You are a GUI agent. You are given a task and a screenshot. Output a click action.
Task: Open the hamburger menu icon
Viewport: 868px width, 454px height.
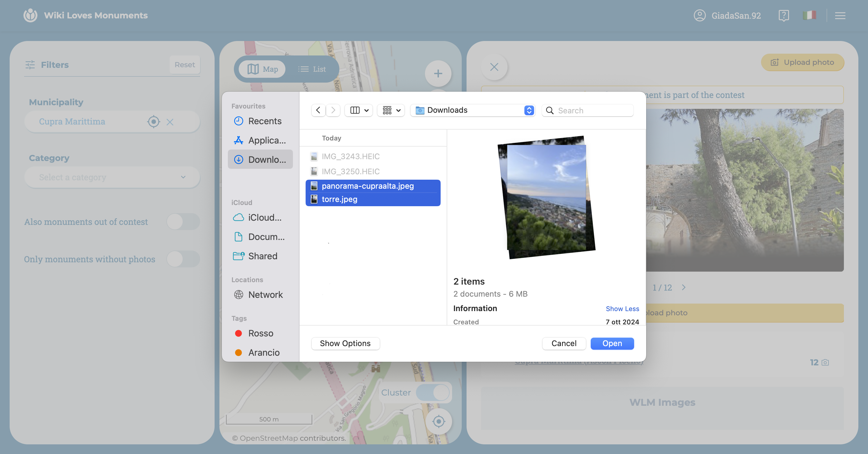(x=840, y=15)
